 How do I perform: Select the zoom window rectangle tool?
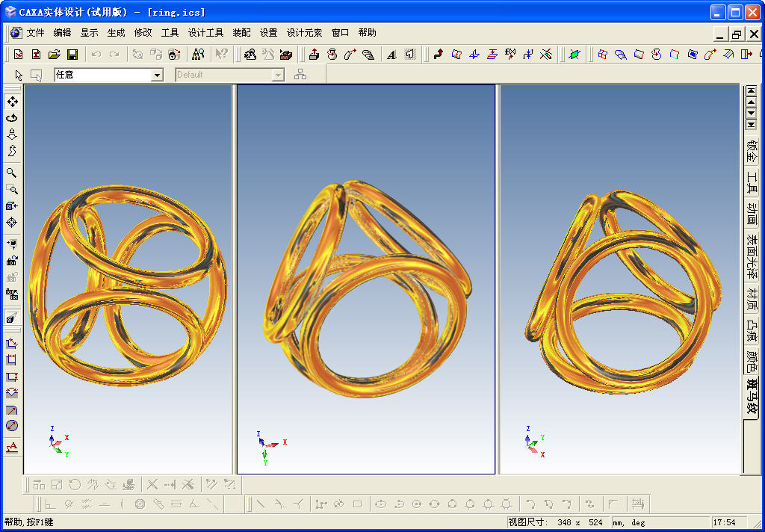pos(12,189)
